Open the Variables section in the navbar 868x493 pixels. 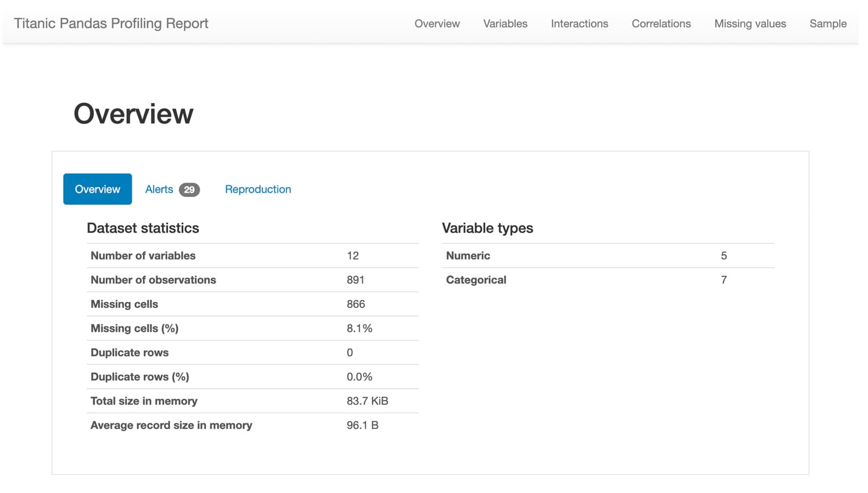pos(505,23)
